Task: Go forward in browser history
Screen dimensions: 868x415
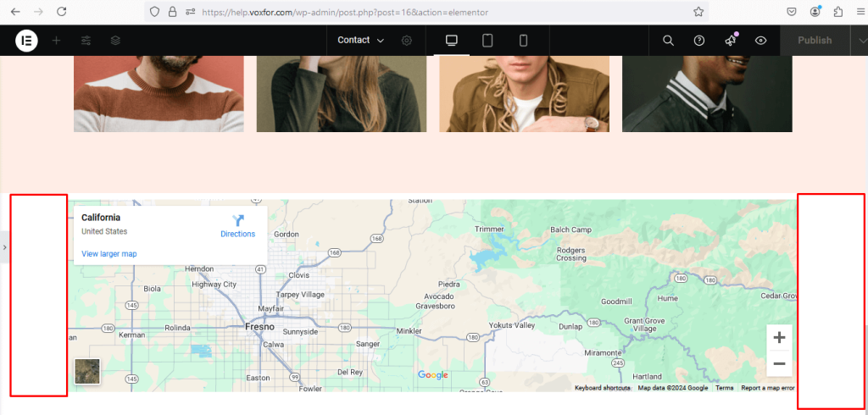Action: [x=38, y=12]
